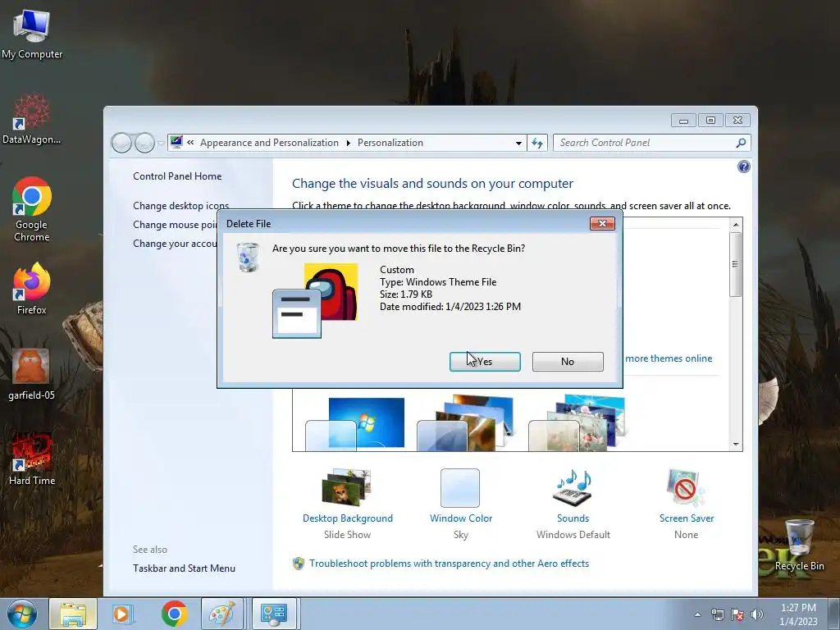840x630 pixels.
Task: Minimize the Personalization window
Action: coord(683,120)
